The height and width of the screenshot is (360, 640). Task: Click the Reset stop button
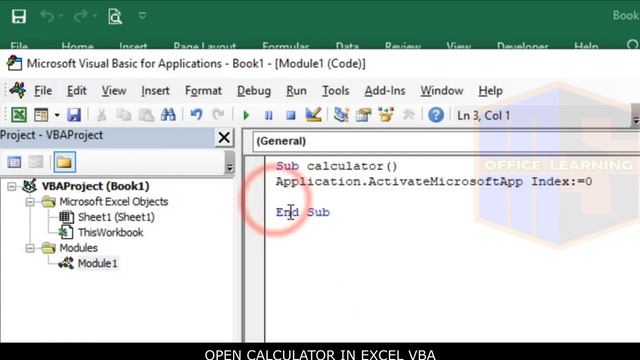pos(291,116)
